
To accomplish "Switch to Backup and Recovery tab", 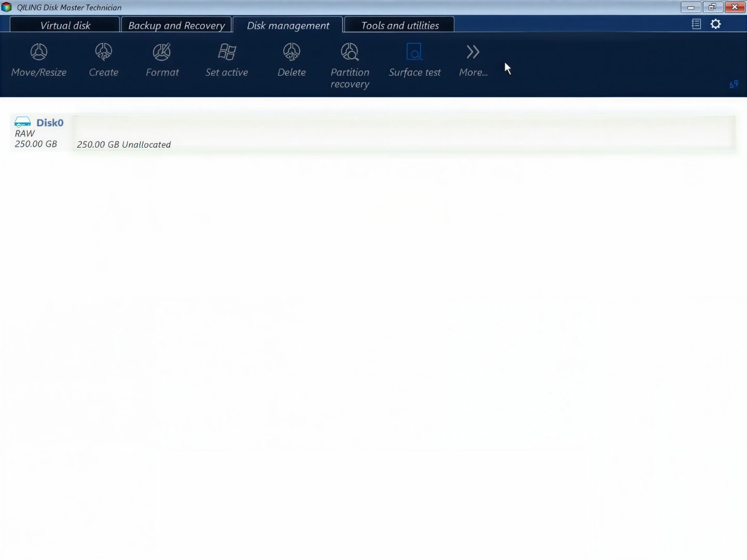I will [176, 25].
